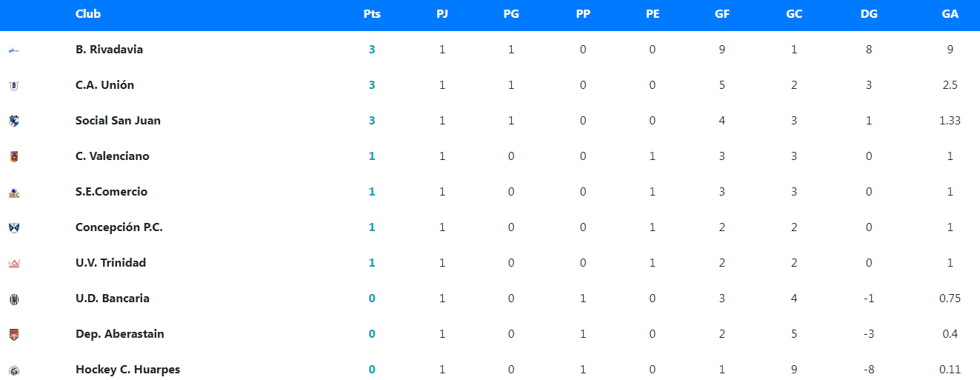
Task: Click the DG column header
Action: pos(869,14)
